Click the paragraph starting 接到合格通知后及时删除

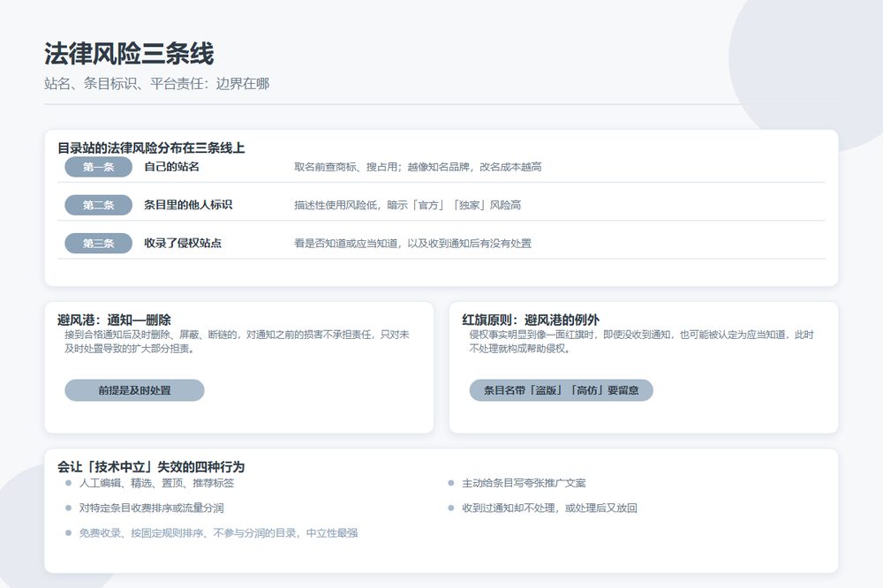[237, 342]
